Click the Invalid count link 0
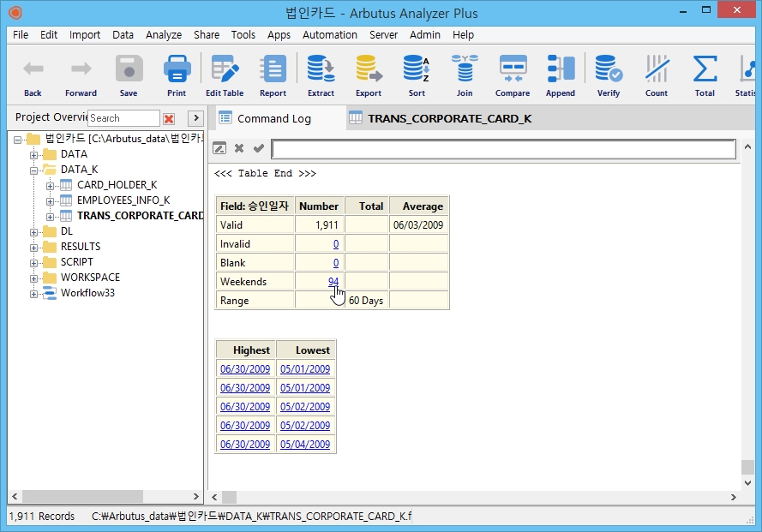762x532 pixels. (x=336, y=244)
